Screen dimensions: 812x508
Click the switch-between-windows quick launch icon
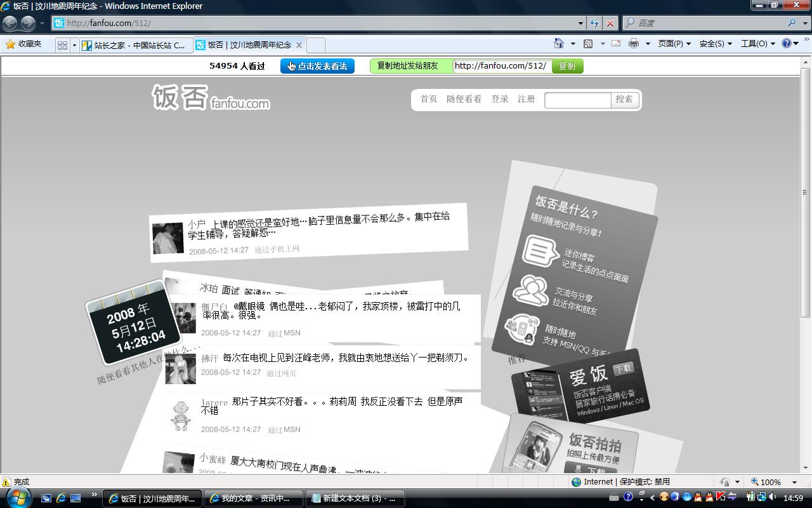[46, 498]
